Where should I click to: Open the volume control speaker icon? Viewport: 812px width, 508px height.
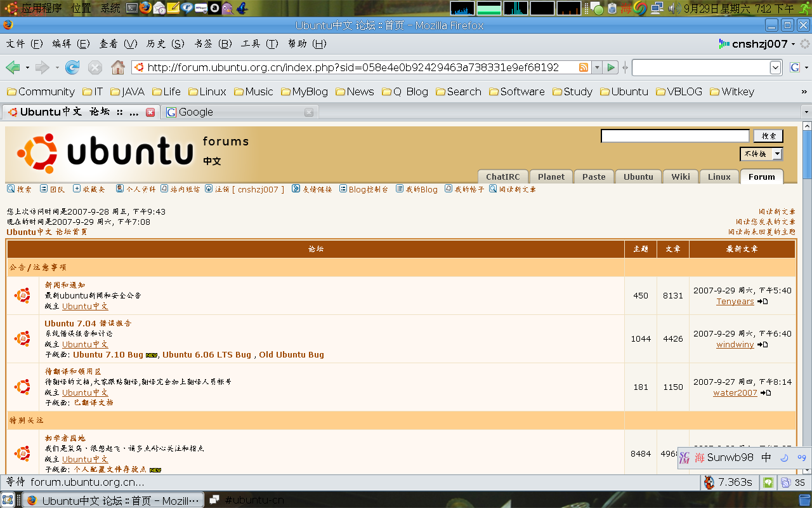coord(674,8)
